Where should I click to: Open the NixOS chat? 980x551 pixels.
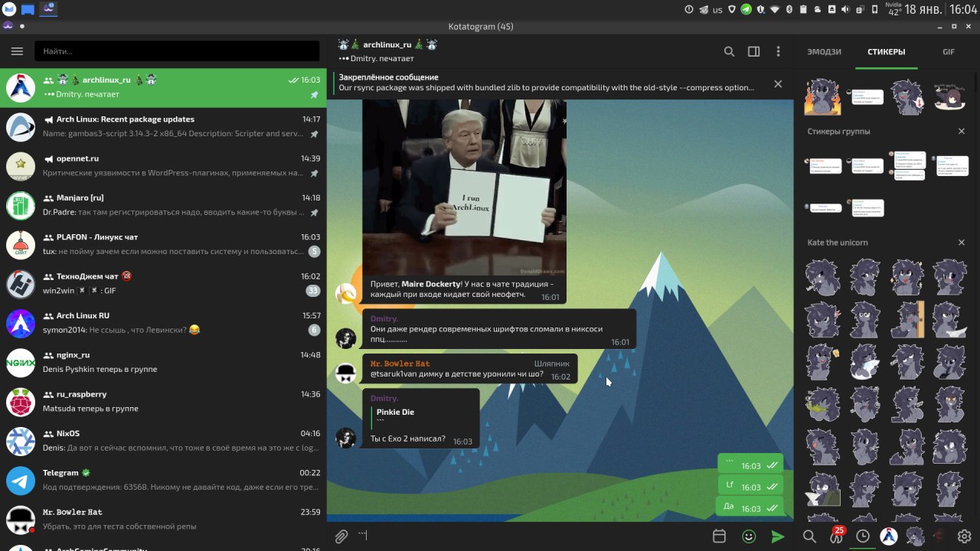tap(163, 442)
